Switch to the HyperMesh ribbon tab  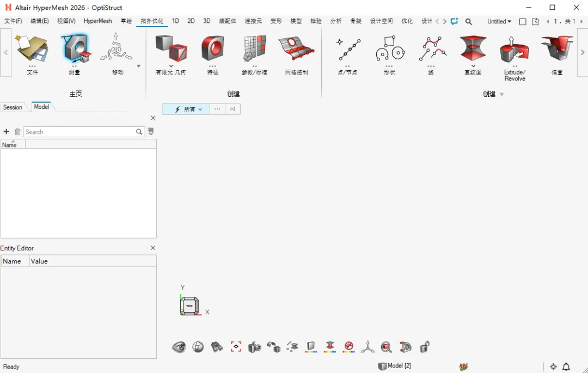[x=97, y=21]
